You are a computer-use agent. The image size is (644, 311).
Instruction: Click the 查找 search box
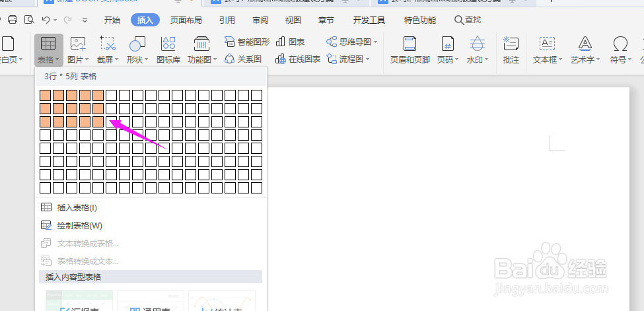tap(468, 19)
